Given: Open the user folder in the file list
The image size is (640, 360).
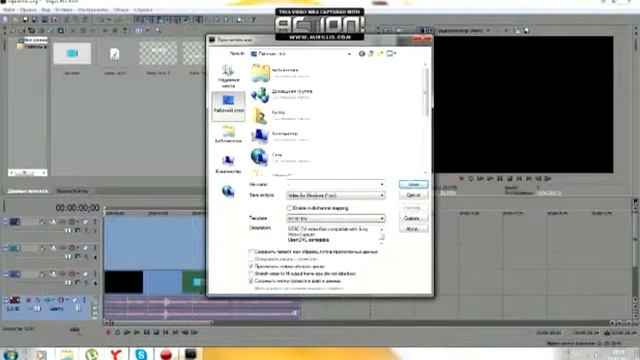Looking at the screenshot, I should (281, 116).
